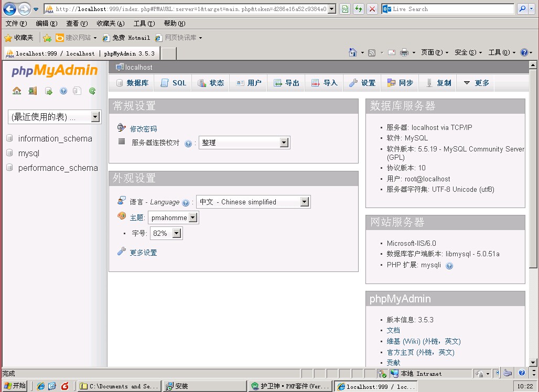Open the 收藏夹 favorites button
The height and width of the screenshot is (392, 539).
(x=19, y=38)
